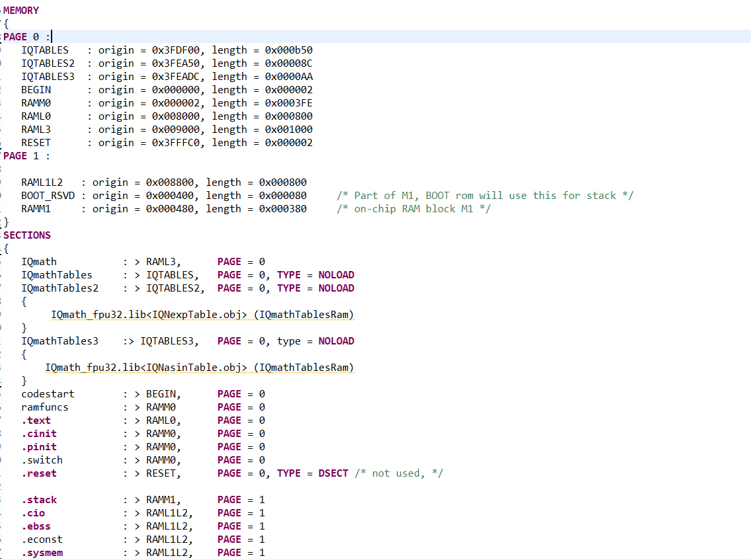
Task: Click origin value 0x3FDF00
Action: point(175,50)
